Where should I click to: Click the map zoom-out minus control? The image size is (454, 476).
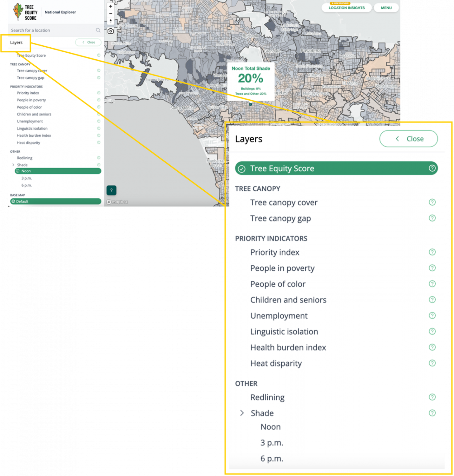point(110,14)
